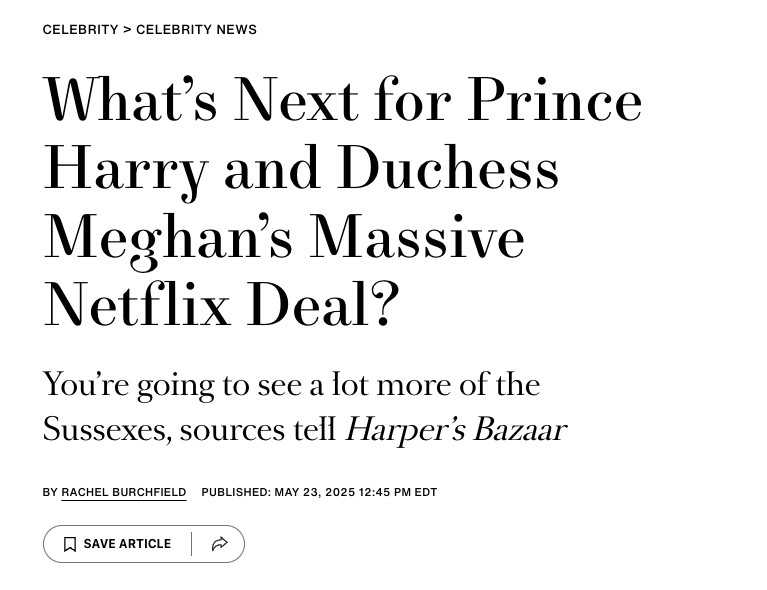Open the Celebrity breadcrumb link
Screen dimensions: 767x590
80,30
